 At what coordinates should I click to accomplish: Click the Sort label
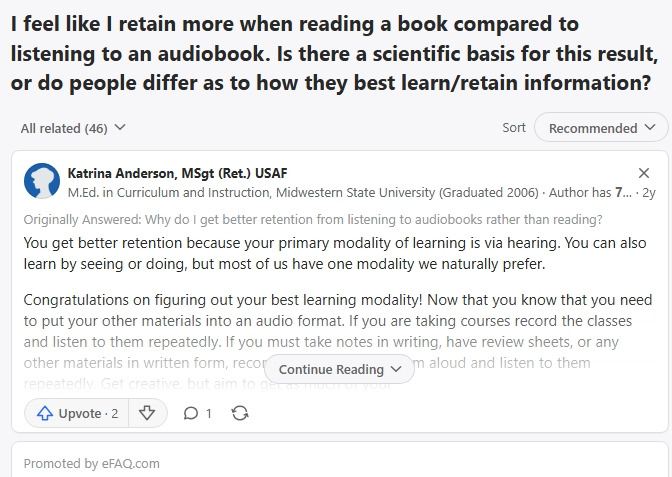[514, 128]
